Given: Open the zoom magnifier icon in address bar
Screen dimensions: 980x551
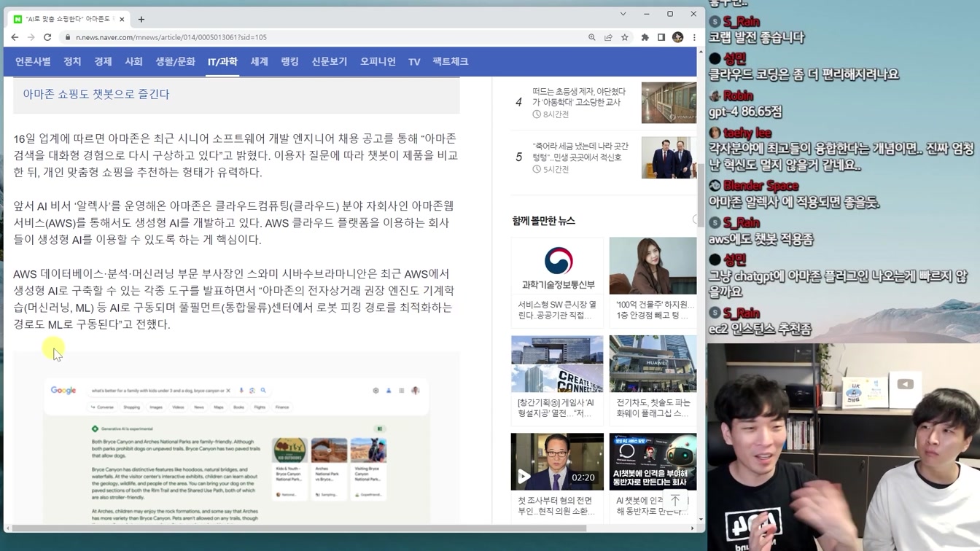Looking at the screenshot, I should tap(592, 37).
